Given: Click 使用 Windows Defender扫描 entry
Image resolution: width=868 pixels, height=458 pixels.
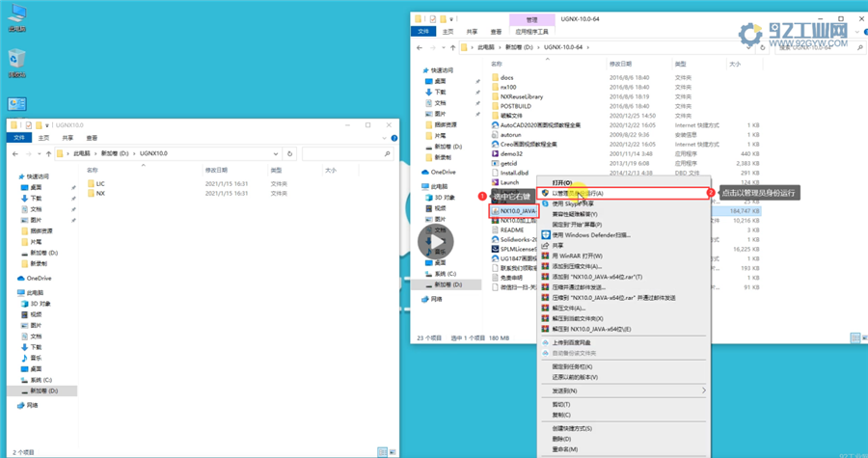Looking at the screenshot, I should (591, 235).
